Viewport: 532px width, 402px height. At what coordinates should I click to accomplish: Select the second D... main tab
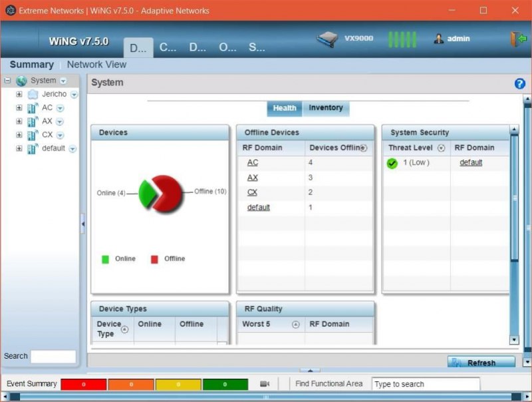point(198,47)
